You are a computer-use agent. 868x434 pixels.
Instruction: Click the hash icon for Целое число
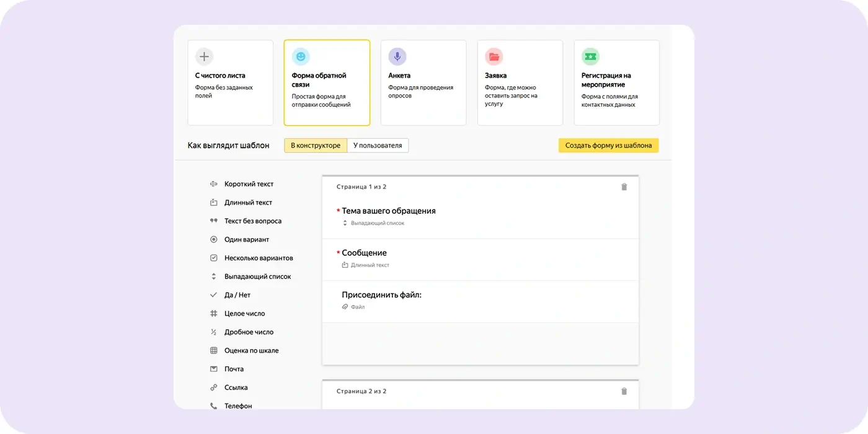pos(213,314)
